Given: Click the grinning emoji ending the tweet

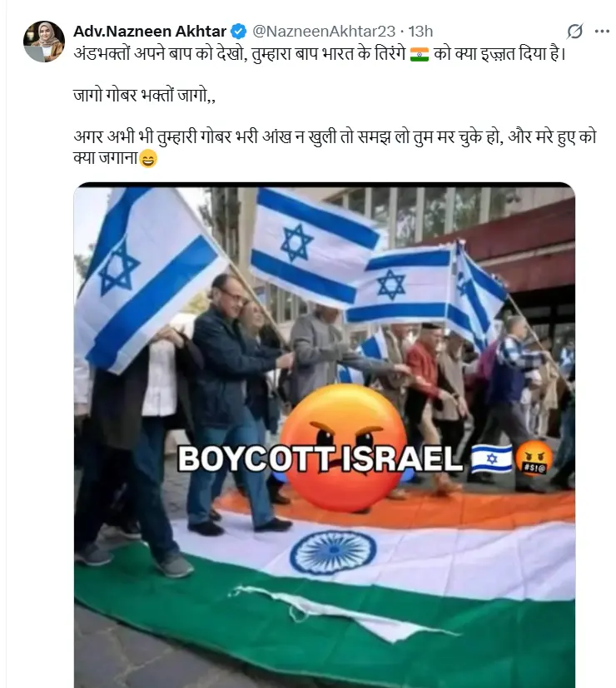Looking at the screenshot, I should click(148, 158).
